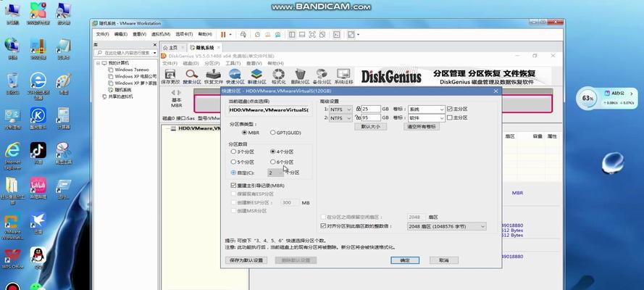Click the VMware stretch guest display icon
The width and height of the screenshot is (644, 290).
[351, 35]
